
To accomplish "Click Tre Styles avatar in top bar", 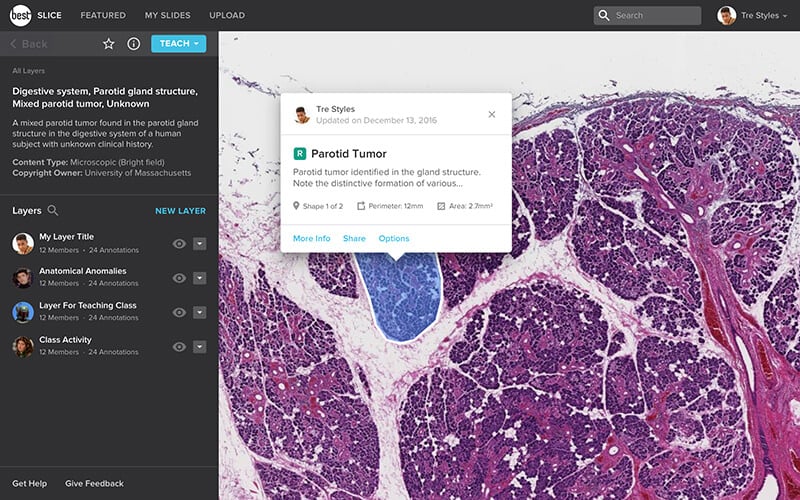I will pos(726,15).
